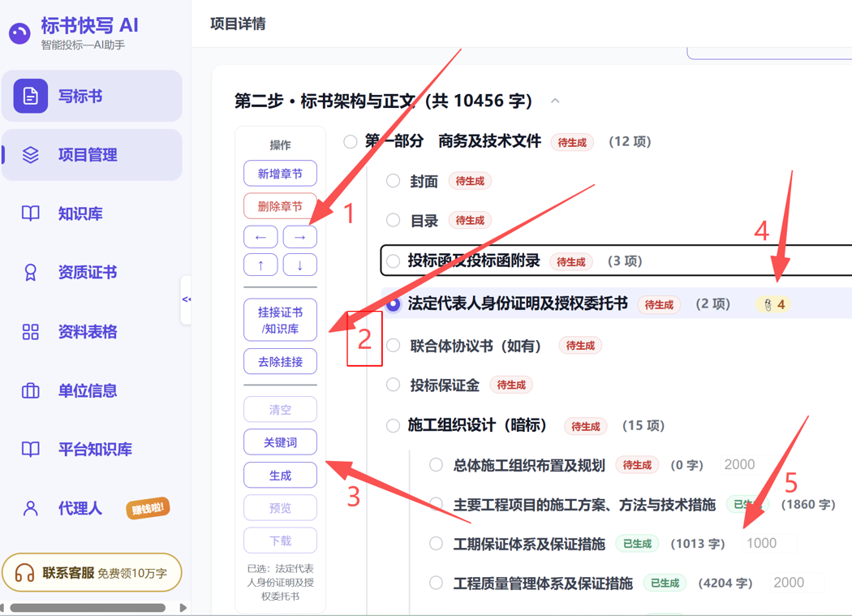Click 待生成 tag next to 封面
Viewport: 852px width, 616px height.
470,181
